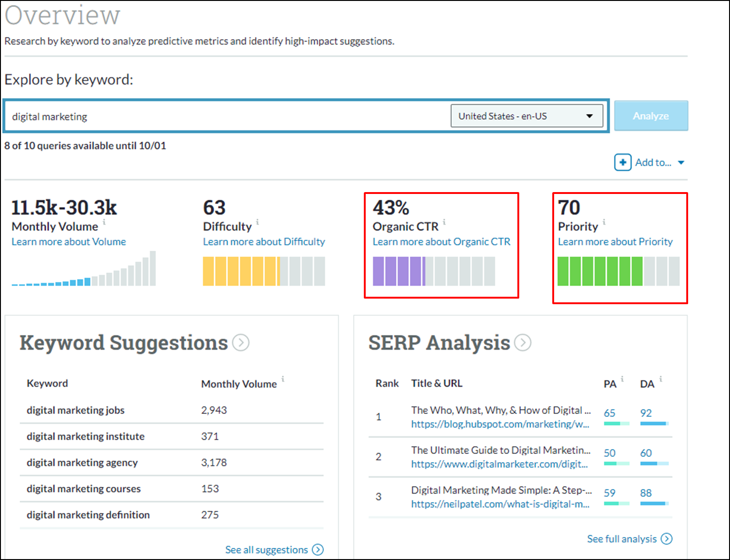Click PA value 65 for rank 1
The height and width of the screenshot is (560, 730).
609,413
